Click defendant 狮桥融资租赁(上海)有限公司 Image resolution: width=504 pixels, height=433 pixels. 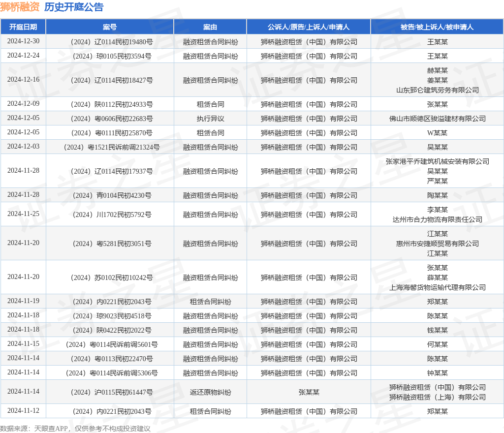point(437,397)
